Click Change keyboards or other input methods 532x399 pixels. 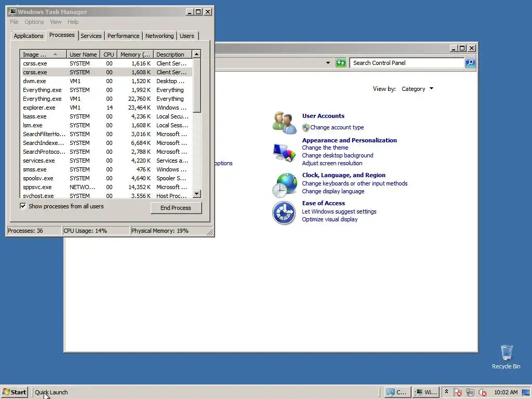click(x=354, y=183)
